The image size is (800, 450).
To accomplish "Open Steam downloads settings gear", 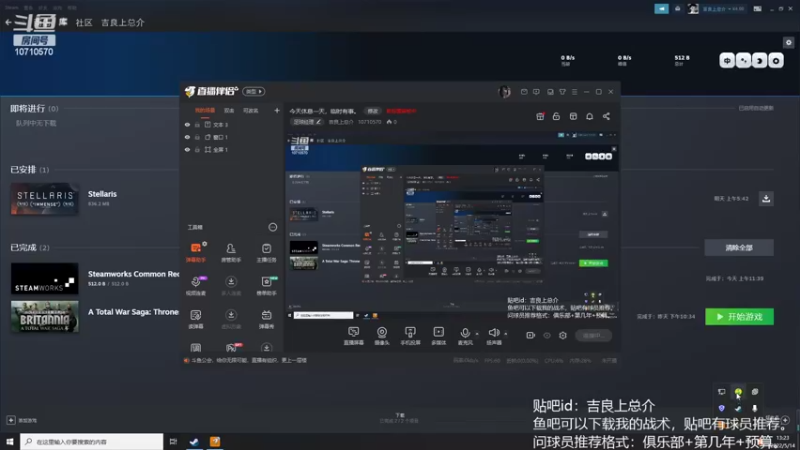I will (788, 43).
